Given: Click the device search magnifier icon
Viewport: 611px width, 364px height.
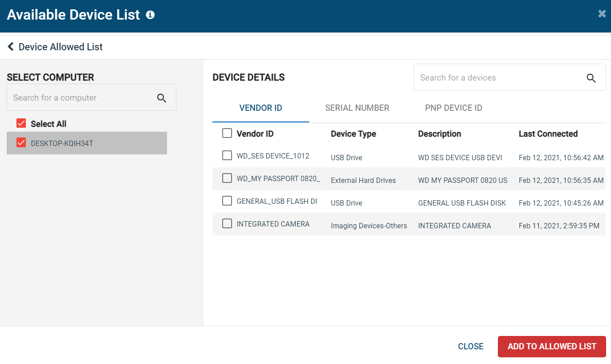Looking at the screenshot, I should [x=591, y=78].
